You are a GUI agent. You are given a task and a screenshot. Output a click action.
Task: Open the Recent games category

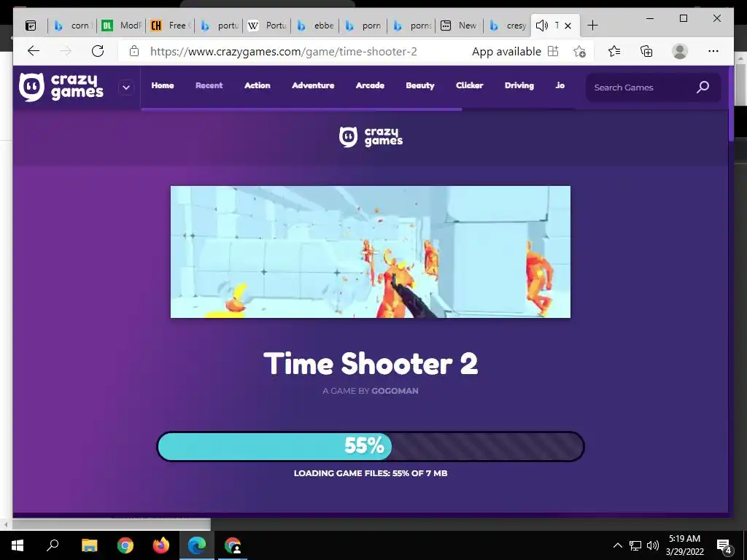click(209, 86)
